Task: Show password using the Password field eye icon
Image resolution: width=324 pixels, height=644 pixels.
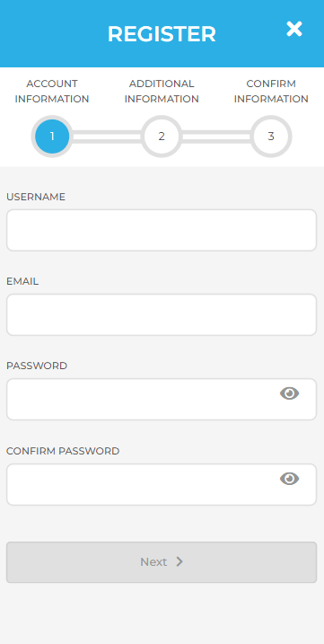Action: click(x=290, y=393)
